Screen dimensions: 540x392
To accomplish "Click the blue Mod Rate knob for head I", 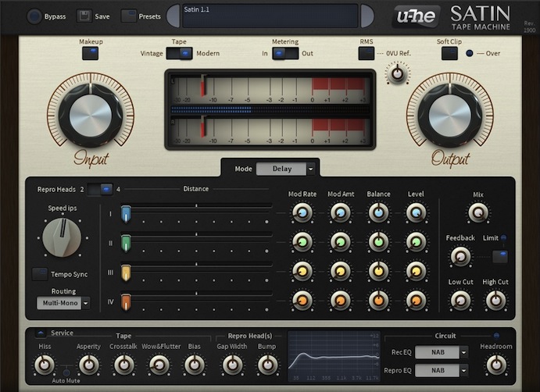I will 302,213.
